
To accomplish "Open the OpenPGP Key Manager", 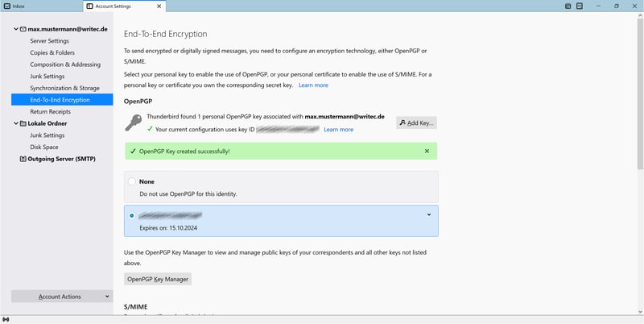I will click(x=158, y=279).
